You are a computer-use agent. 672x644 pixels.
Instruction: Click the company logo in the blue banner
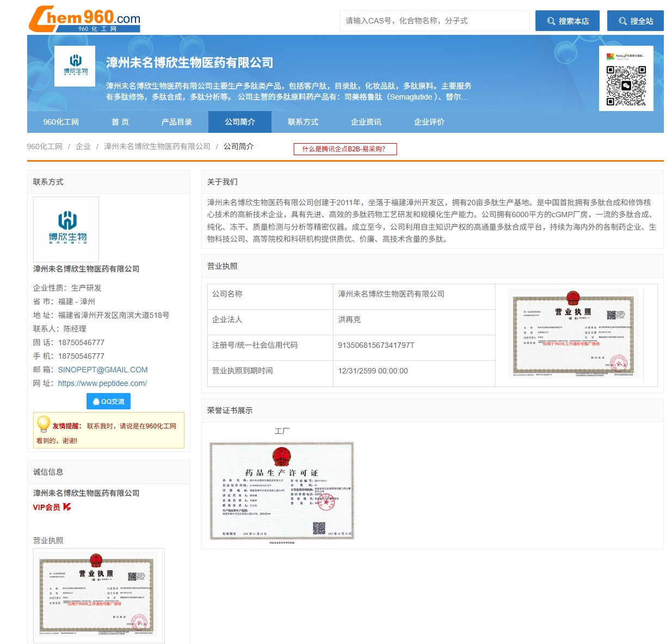coord(75,66)
